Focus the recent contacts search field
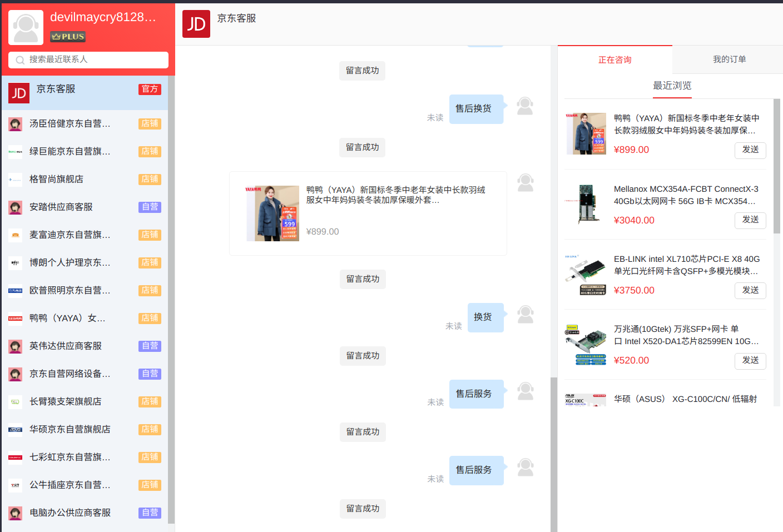The width and height of the screenshot is (783, 532). (x=88, y=60)
